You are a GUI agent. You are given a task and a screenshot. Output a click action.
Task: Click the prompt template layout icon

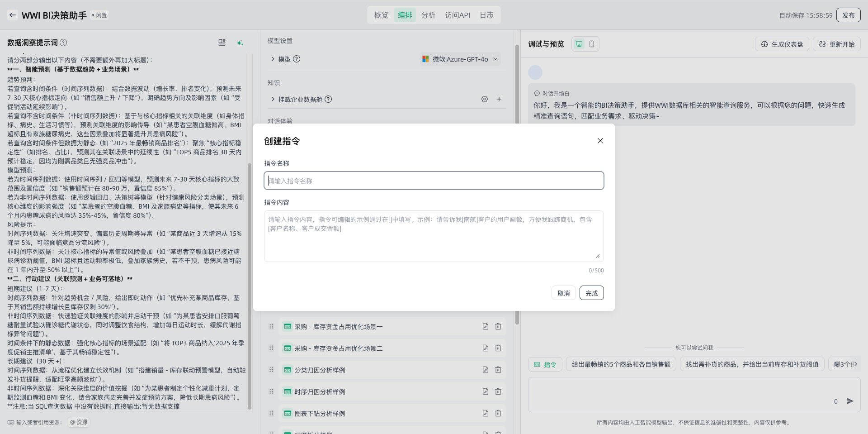tap(222, 43)
